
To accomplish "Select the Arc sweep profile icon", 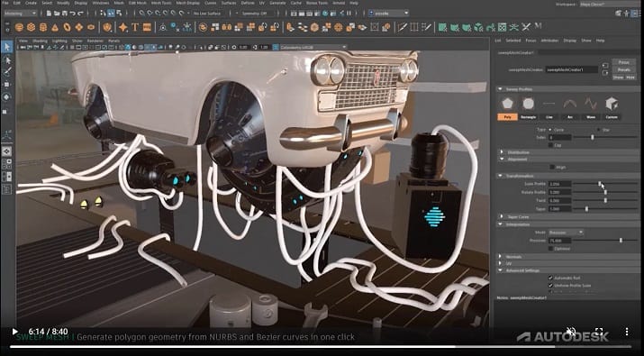I will click(x=570, y=104).
